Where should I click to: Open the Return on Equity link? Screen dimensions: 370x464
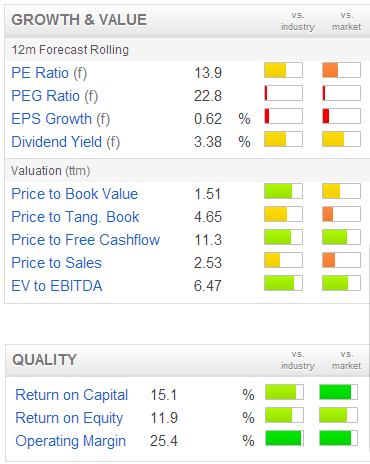(x=69, y=418)
